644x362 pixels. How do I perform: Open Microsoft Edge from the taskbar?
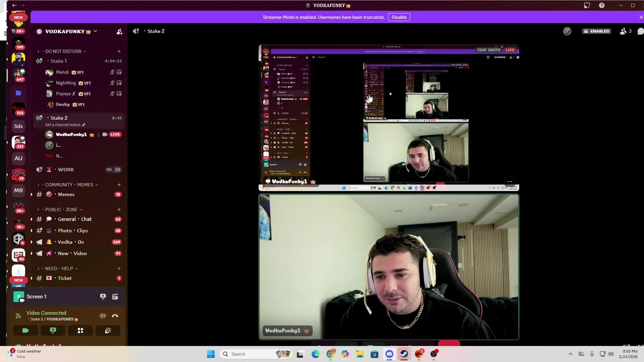tap(315, 354)
